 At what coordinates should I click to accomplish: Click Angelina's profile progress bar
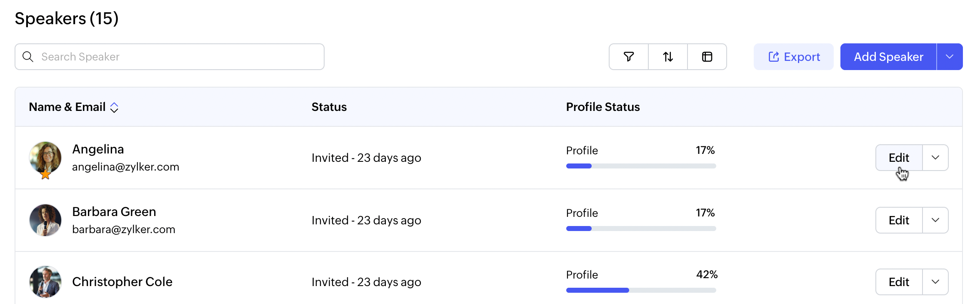[x=641, y=166]
